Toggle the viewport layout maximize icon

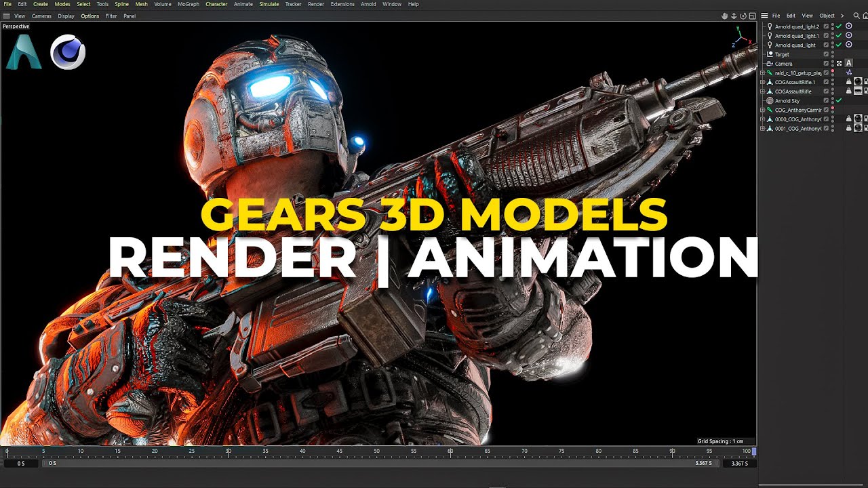(752, 16)
